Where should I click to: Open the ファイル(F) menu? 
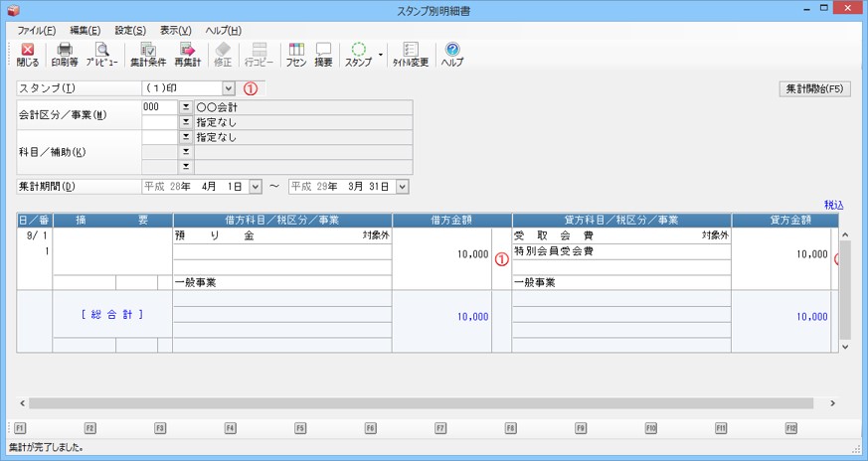37,30
